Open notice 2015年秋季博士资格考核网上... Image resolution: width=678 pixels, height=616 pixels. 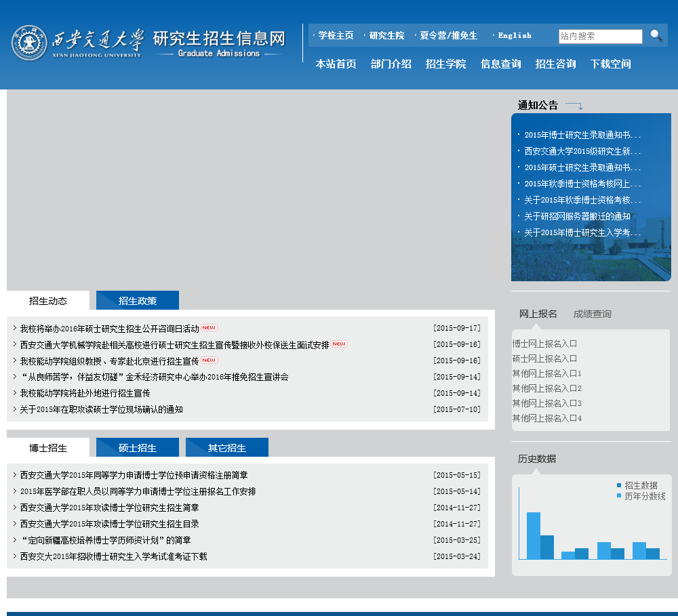(582, 184)
